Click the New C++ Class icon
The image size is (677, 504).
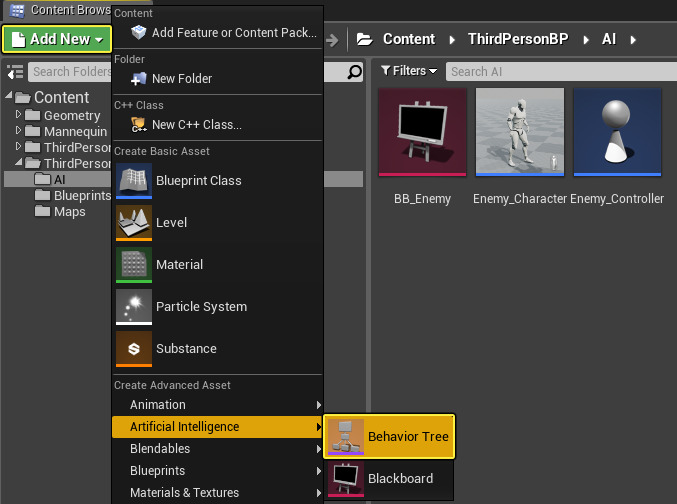coord(138,125)
